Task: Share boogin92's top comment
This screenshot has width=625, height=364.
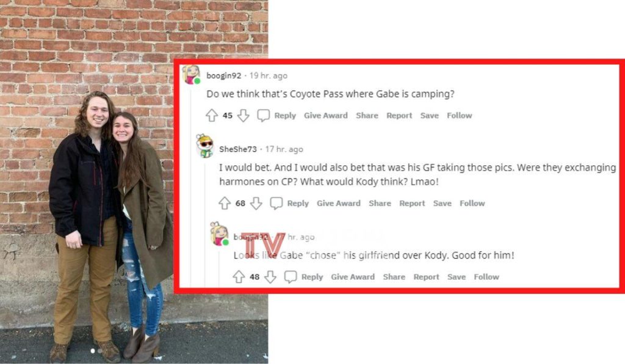Action: [367, 115]
